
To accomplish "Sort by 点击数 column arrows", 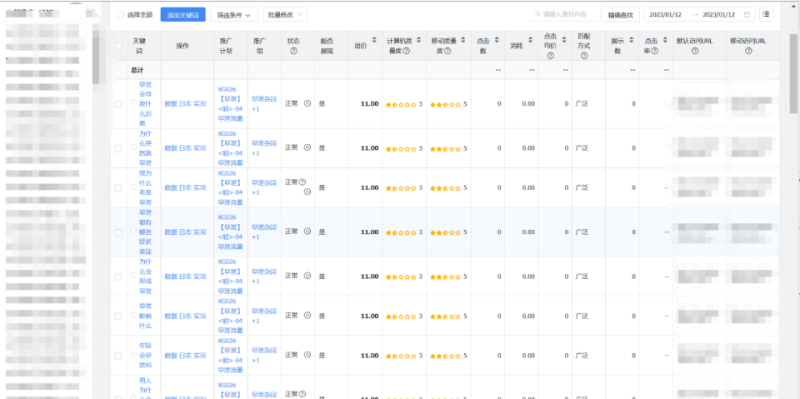I will coord(496,40).
